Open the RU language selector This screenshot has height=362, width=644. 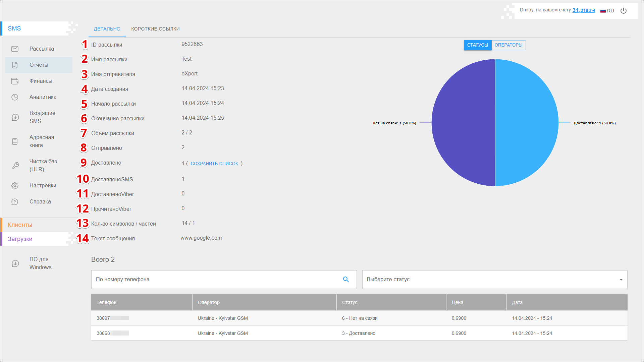point(607,11)
